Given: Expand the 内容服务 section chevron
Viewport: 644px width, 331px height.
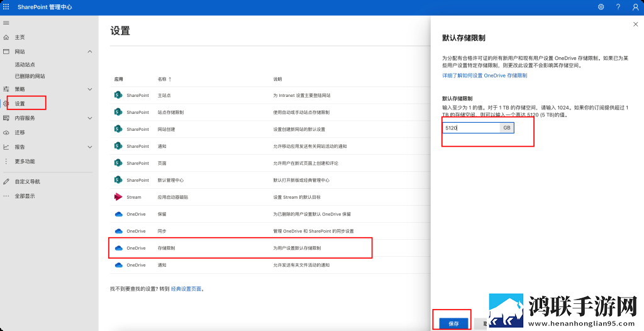Looking at the screenshot, I should tap(90, 118).
